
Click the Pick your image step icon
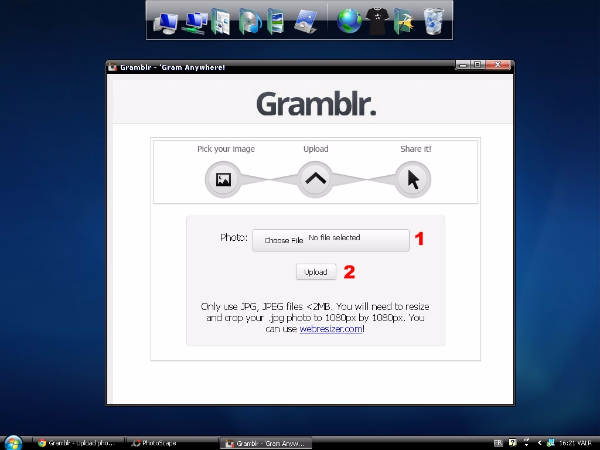pos(223,179)
